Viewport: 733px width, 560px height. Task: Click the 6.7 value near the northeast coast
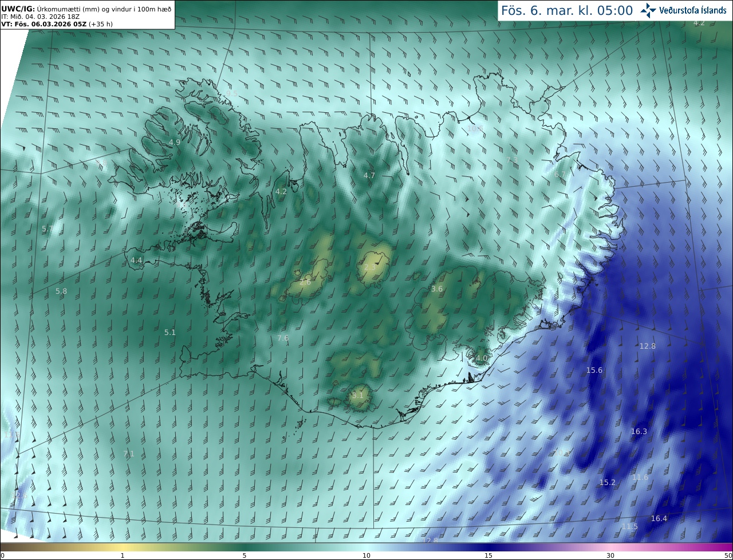(x=560, y=174)
